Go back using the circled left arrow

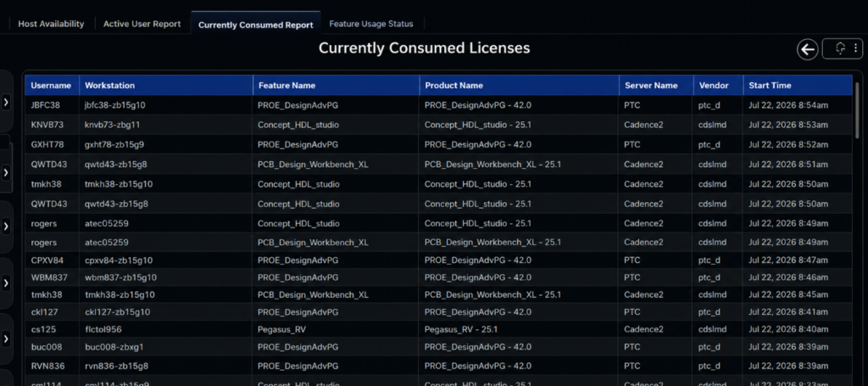click(x=808, y=49)
